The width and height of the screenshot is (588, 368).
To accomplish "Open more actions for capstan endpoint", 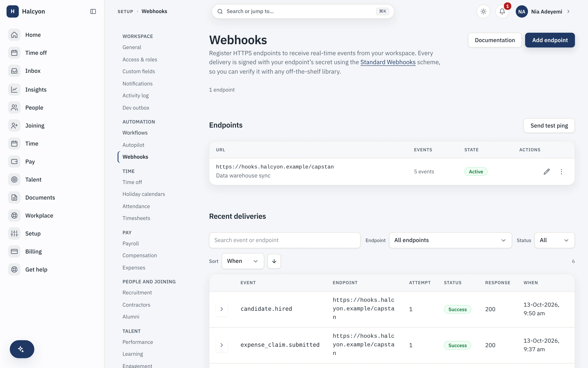I will pos(561,172).
